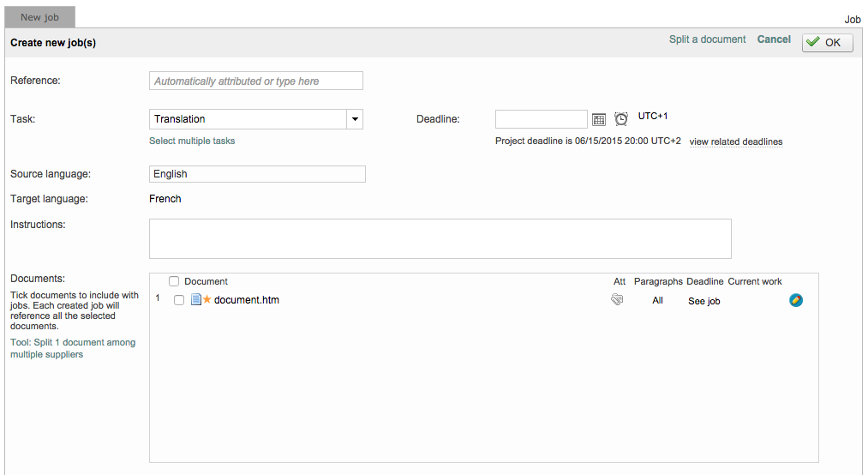
Task: Open the Split a document link
Action: (x=707, y=39)
